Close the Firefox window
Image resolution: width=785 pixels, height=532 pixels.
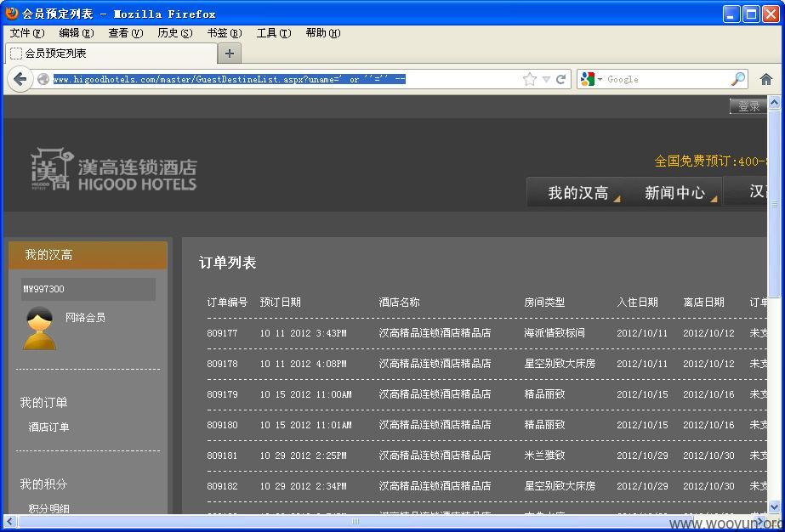coord(771,14)
